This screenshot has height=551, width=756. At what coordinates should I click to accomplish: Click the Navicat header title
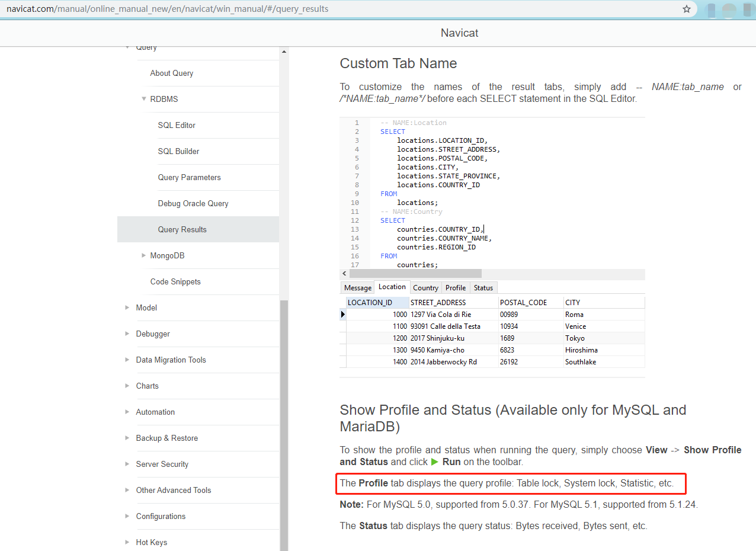click(x=459, y=33)
